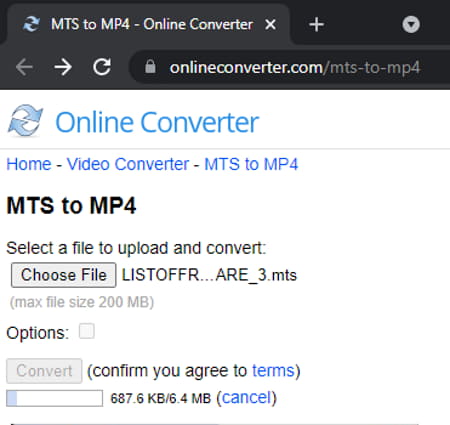Click the max file size 200 MB note
This screenshot has height=425, width=450.
pyautogui.click(x=82, y=302)
